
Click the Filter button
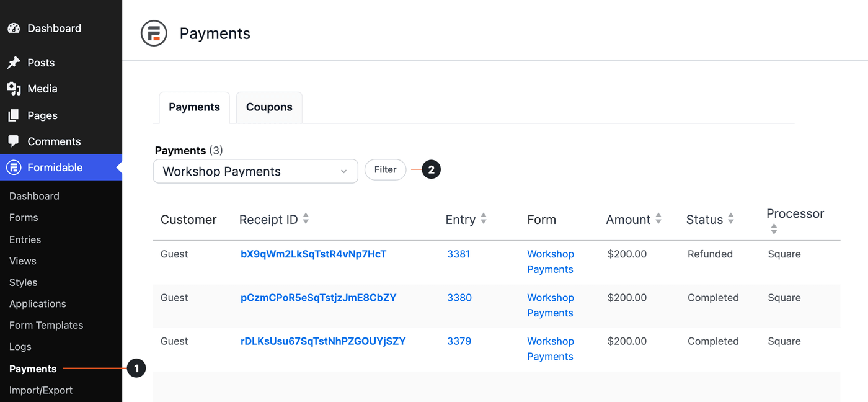[385, 169]
